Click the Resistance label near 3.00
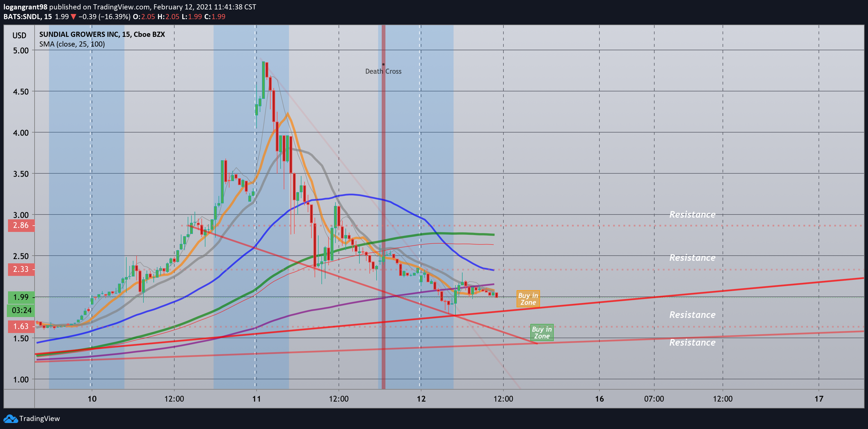This screenshot has height=429, width=868. [692, 215]
